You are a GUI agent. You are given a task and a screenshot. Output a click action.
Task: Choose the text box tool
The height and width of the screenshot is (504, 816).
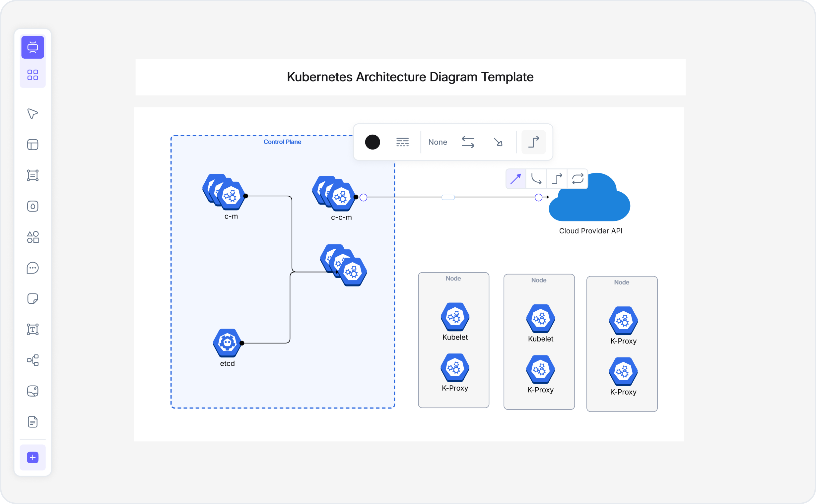(33, 329)
